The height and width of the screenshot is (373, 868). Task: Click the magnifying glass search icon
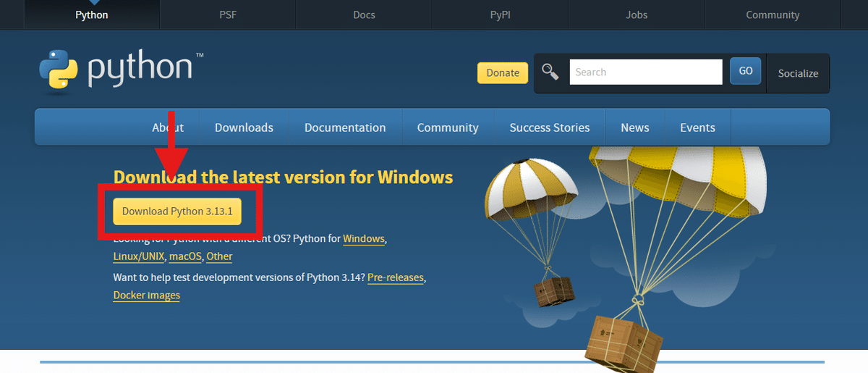[550, 72]
